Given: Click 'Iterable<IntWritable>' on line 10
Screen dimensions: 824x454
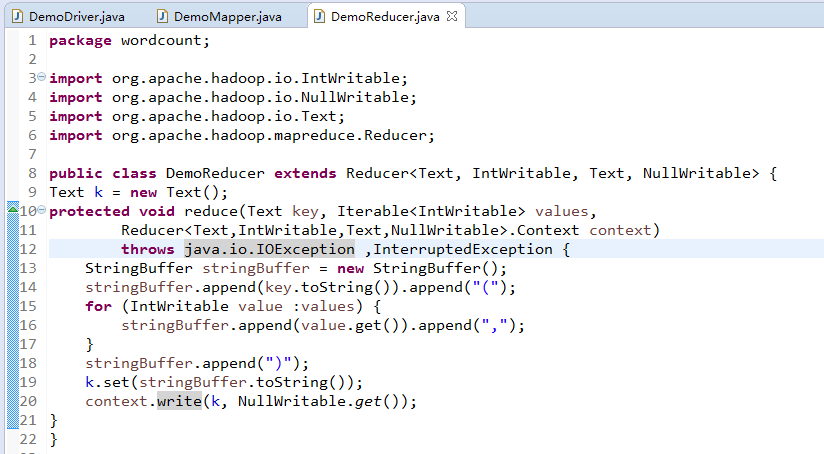Looking at the screenshot, I should (431, 211).
